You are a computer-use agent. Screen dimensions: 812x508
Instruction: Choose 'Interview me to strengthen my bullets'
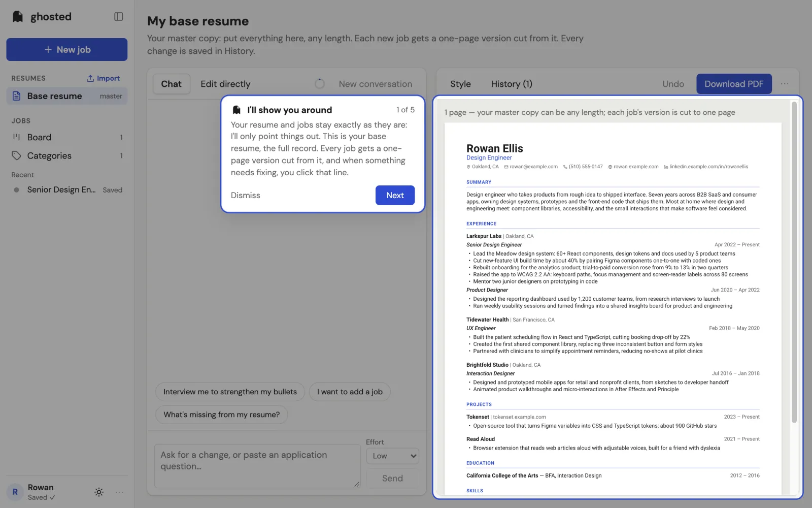[x=230, y=392]
